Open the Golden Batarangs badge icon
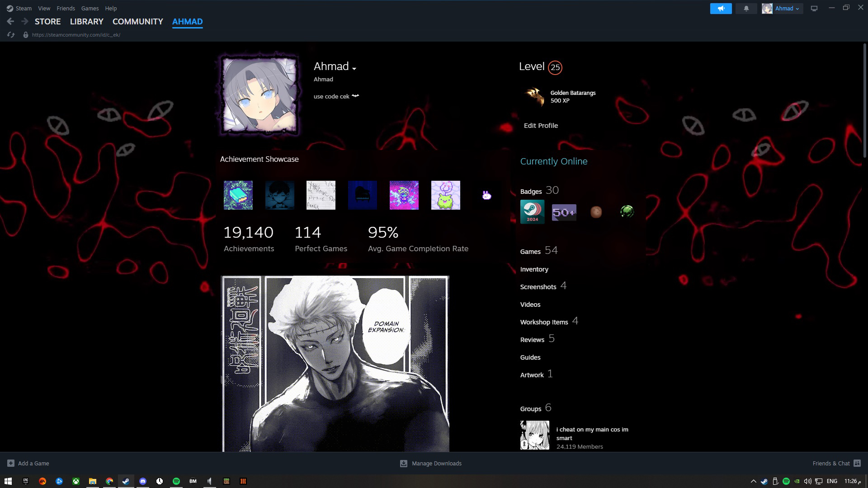Viewport: 868px width, 488px height. 535,97
